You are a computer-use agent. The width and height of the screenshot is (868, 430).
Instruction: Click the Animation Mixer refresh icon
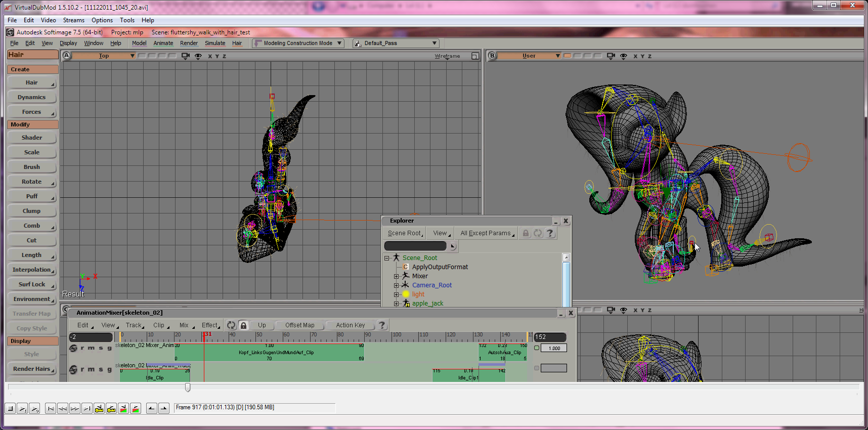tap(231, 325)
